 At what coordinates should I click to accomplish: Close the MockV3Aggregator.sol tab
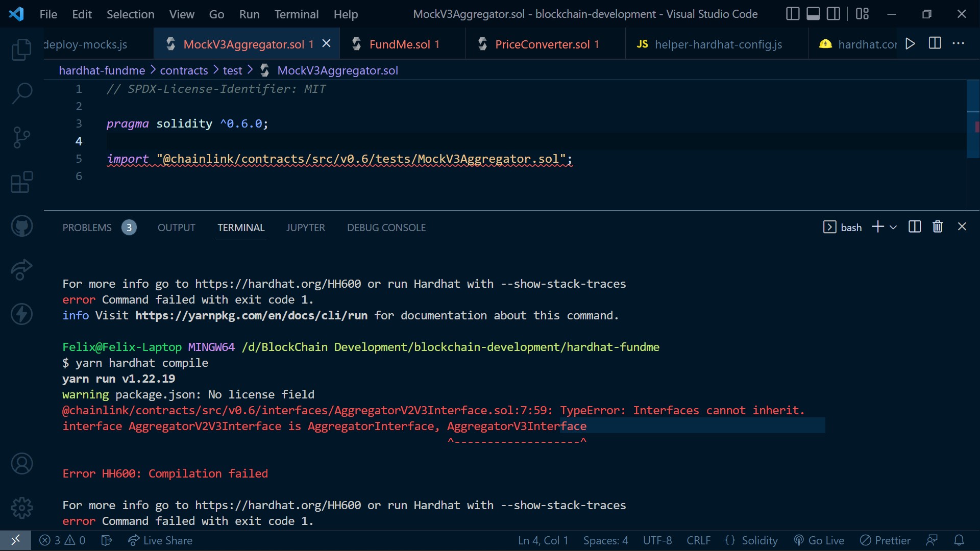[327, 44]
